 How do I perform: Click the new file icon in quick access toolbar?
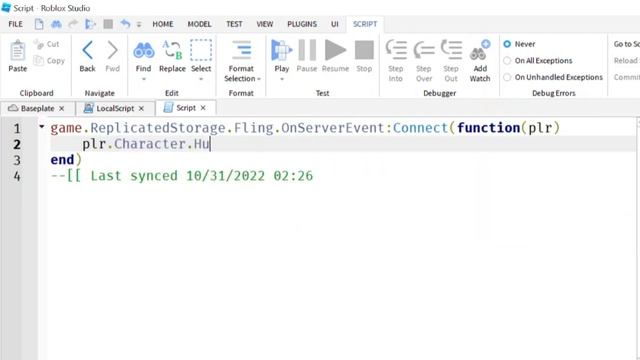39,24
